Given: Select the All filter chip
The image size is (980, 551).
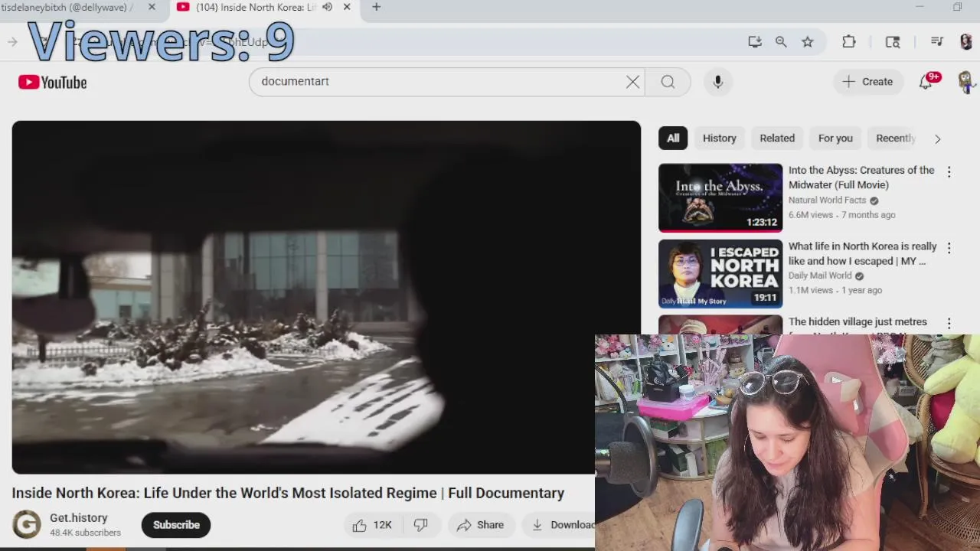Looking at the screenshot, I should (673, 139).
